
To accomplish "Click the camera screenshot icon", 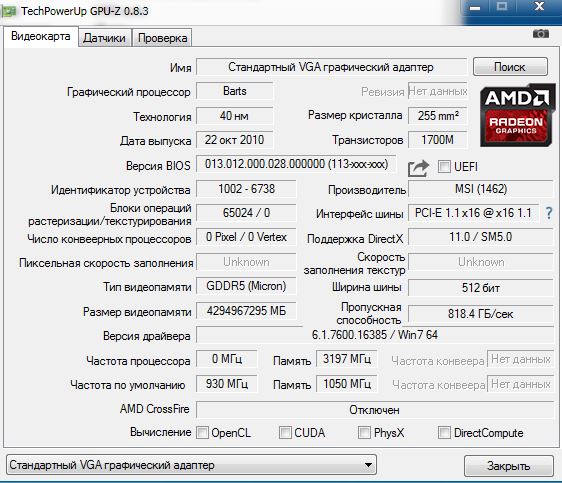I will click(540, 34).
